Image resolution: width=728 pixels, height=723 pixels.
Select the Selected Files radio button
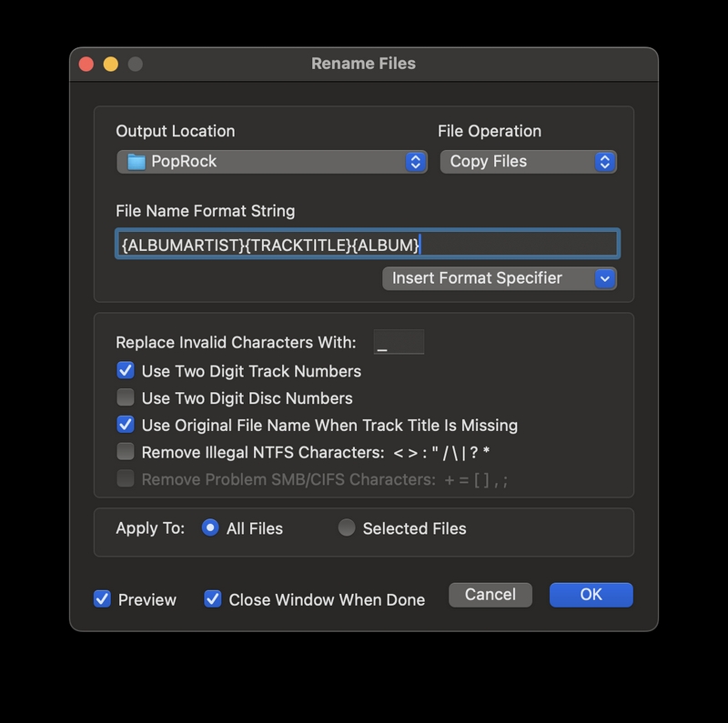coord(347,527)
